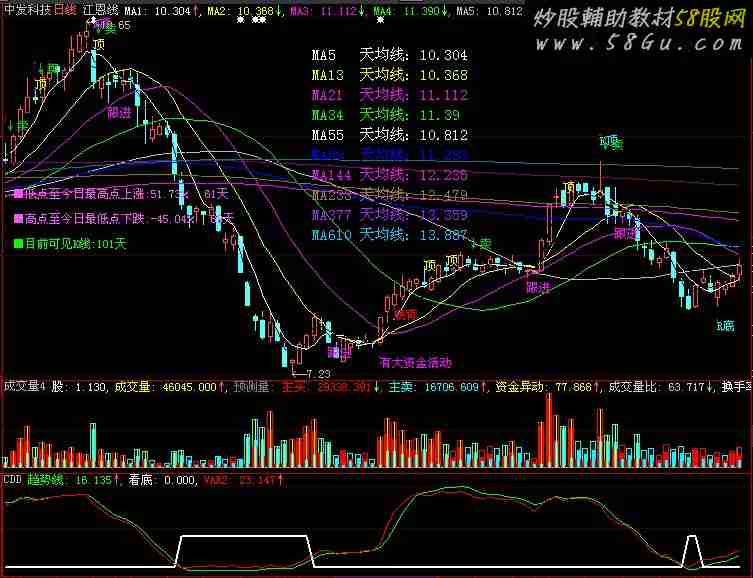Click the 7.23 lowest price label

click(318, 373)
